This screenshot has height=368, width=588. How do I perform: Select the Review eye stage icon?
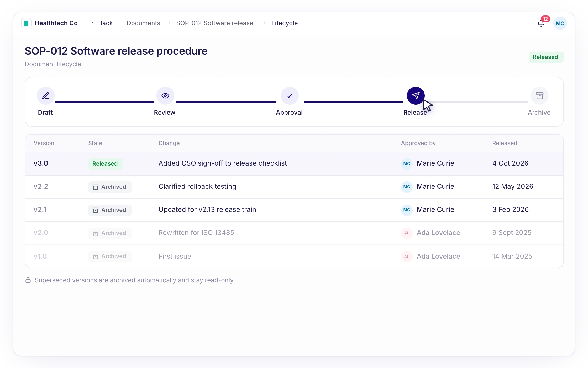[165, 96]
